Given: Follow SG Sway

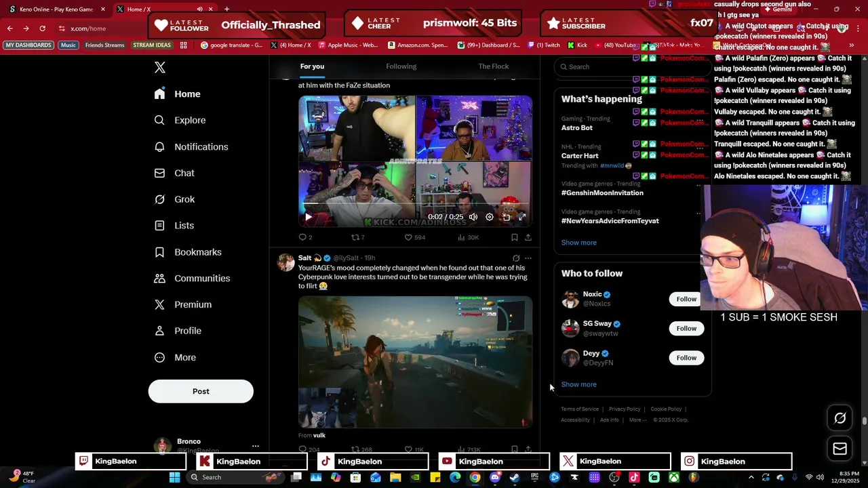Looking at the screenshot, I should tap(686, 328).
